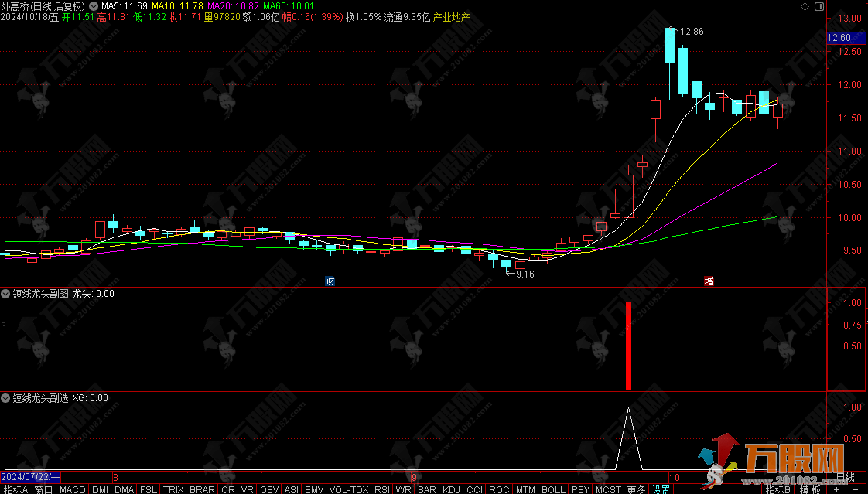Screen dimensions: 868x494
Task: Click the date text 2024/10/18/五
Action: point(29,17)
